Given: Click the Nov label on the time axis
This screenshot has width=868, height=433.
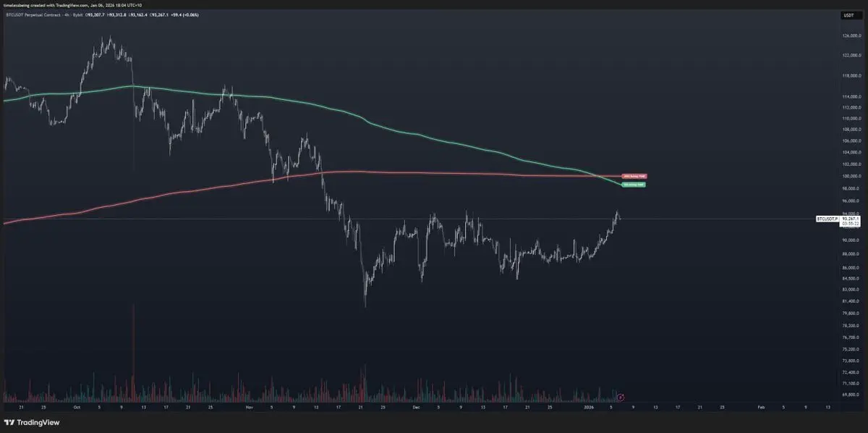Looking at the screenshot, I should tap(250, 408).
